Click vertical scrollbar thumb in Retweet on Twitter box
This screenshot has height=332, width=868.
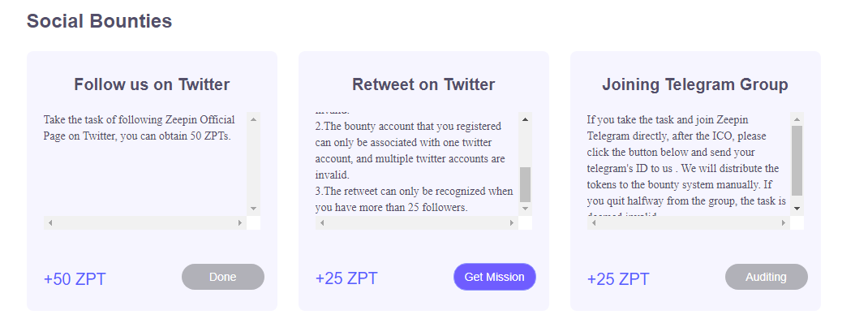[x=526, y=184]
